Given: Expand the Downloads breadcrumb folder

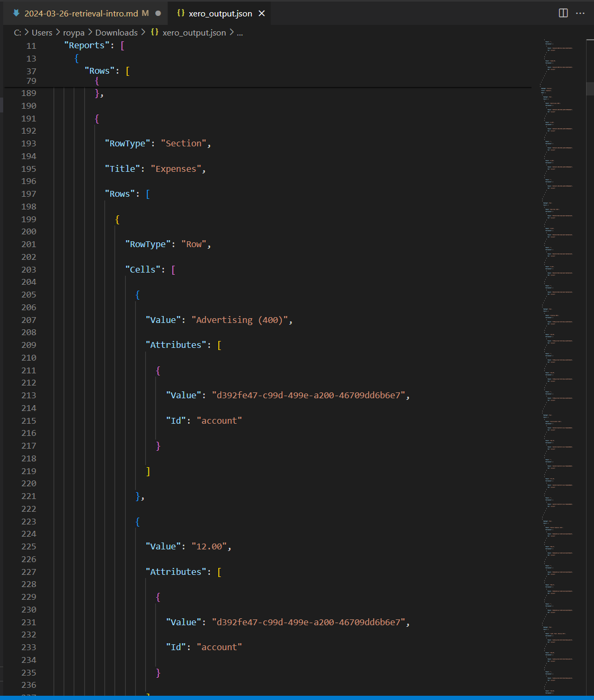Looking at the screenshot, I should point(116,32).
